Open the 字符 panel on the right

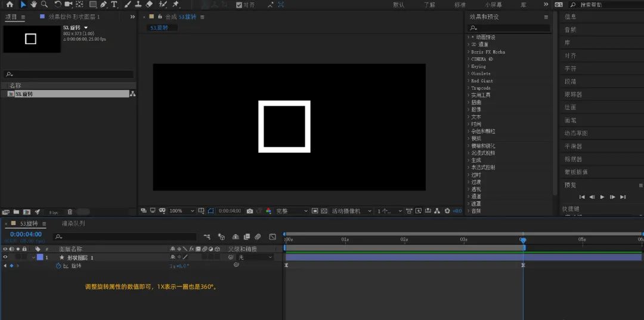pos(571,69)
